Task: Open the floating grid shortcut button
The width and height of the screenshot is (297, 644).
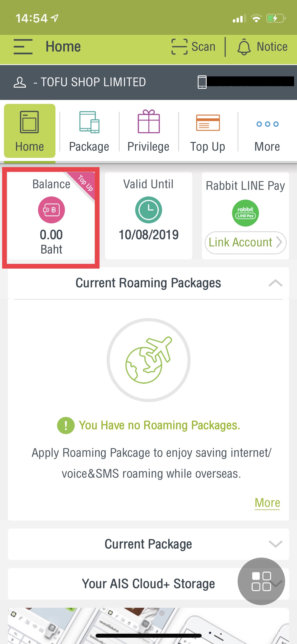Action: pos(261,581)
